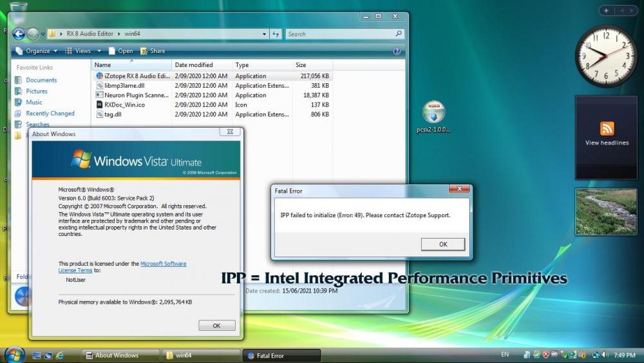Viewport: 644px width, 363px height.
Task: Close the About Windows dialog
Action: point(230,132)
